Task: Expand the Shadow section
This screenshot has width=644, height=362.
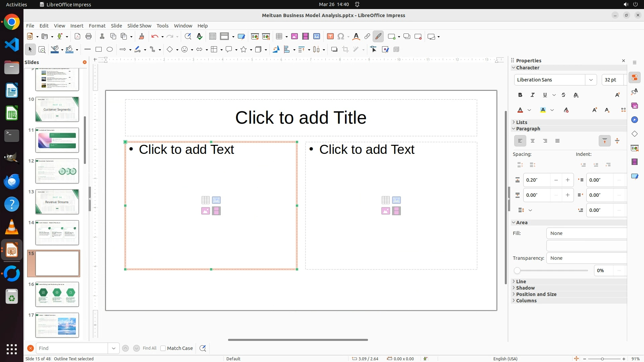Action: 525,288
